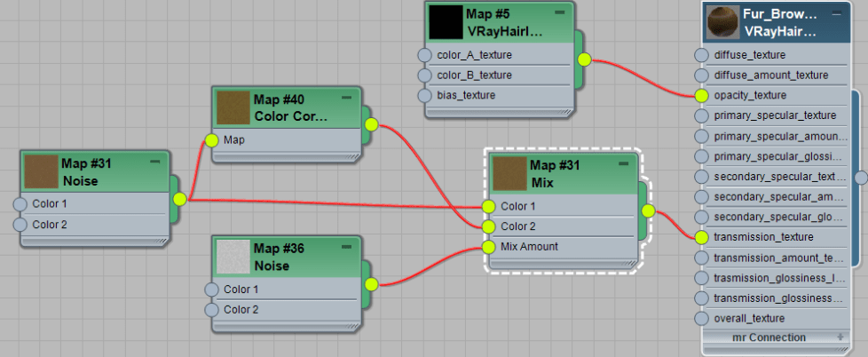868x357 pixels.
Task: Click output socket of Map #36 Noise
Action: (371, 284)
